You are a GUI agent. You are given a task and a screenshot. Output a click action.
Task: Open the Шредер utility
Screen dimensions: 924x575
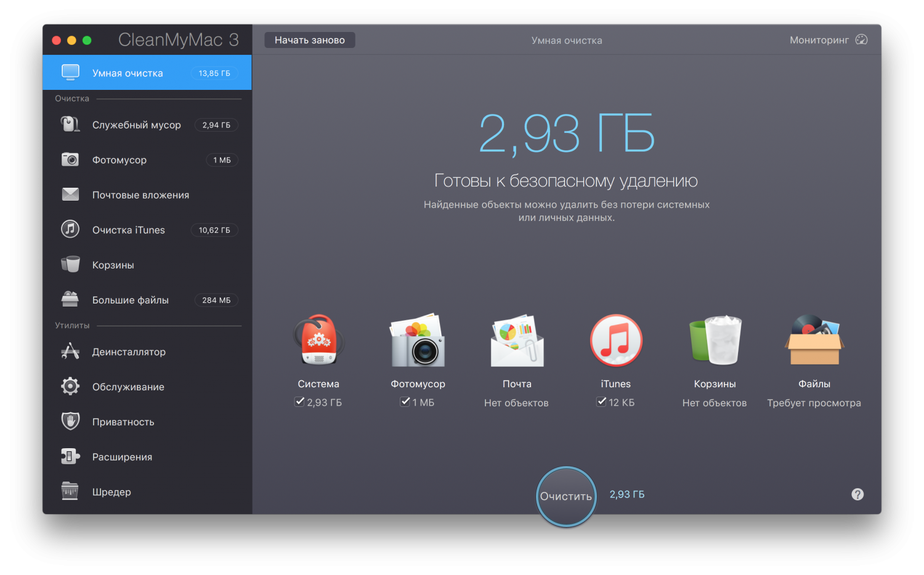tap(147, 492)
